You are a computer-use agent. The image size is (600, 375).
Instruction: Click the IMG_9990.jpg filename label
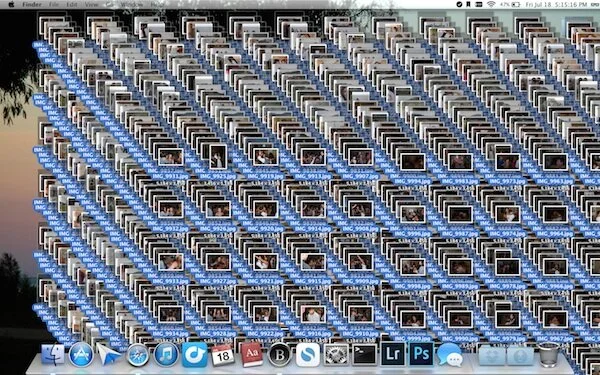pyautogui.click(x=460, y=338)
